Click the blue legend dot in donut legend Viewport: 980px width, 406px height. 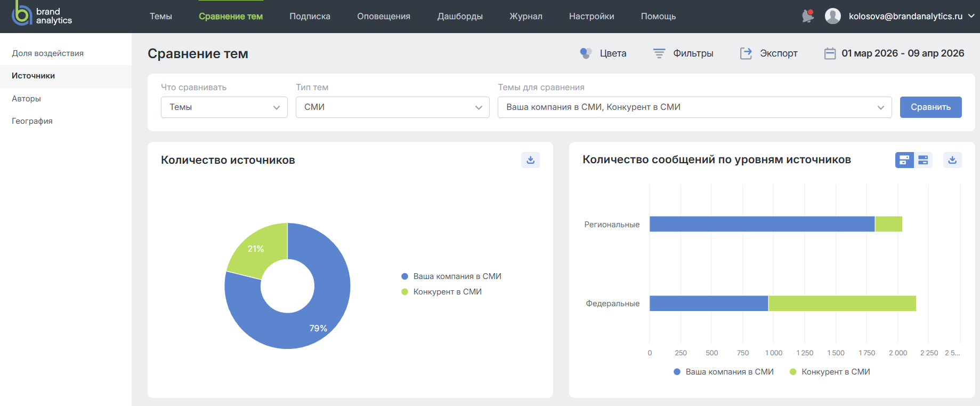(404, 276)
